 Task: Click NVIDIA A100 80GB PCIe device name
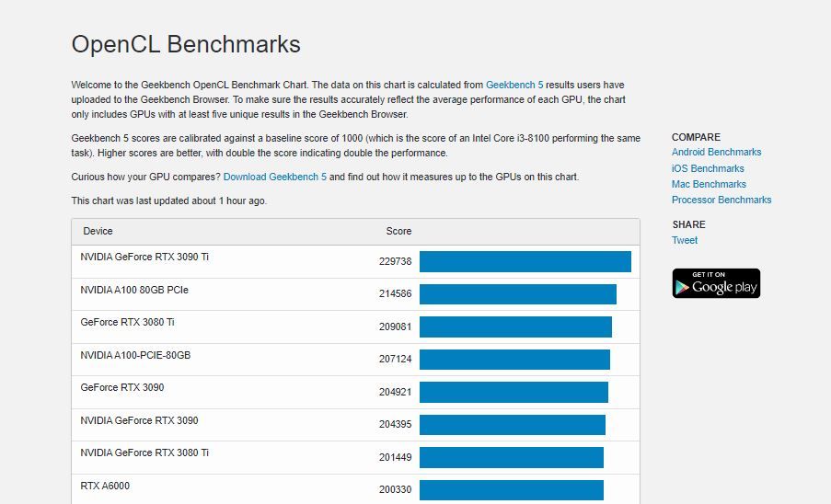[x=134, y=290]
